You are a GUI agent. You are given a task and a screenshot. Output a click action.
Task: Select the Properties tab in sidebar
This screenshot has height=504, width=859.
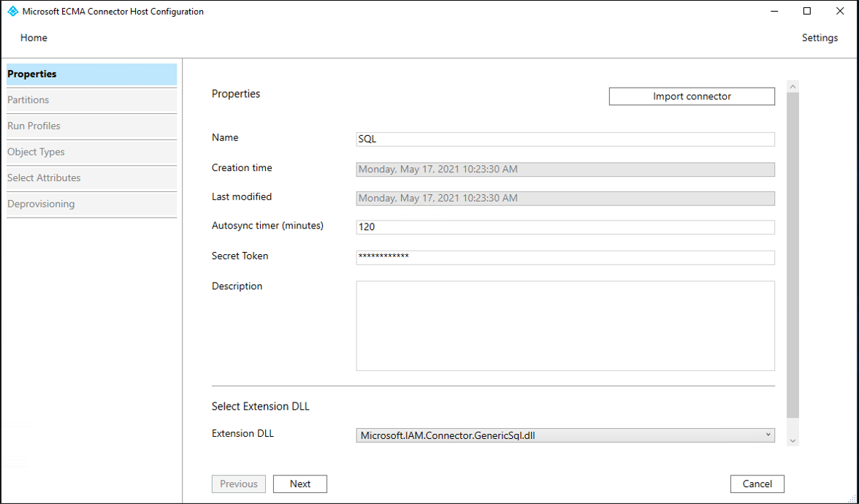91,74
